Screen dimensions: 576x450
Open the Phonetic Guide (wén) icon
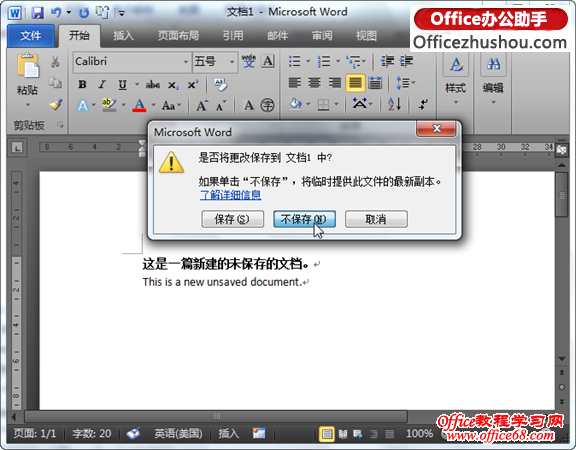(249, 61)
